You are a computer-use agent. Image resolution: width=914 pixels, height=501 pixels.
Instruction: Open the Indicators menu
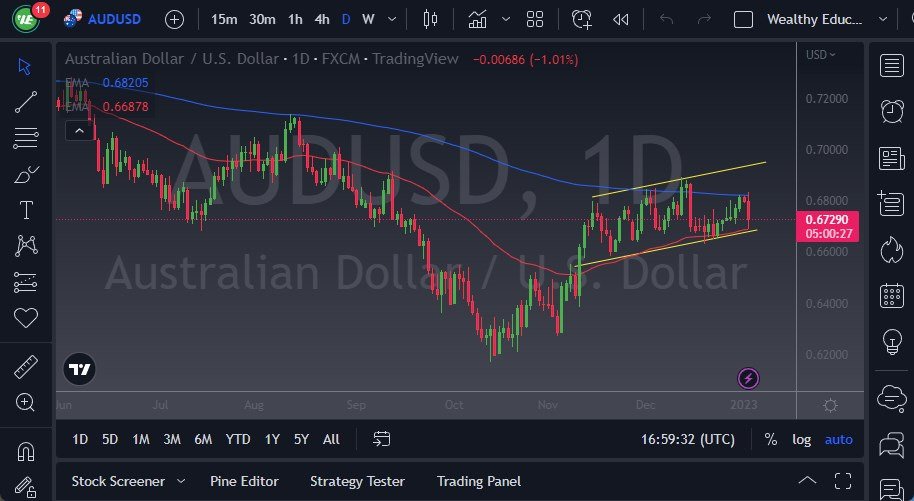point(477,20)
